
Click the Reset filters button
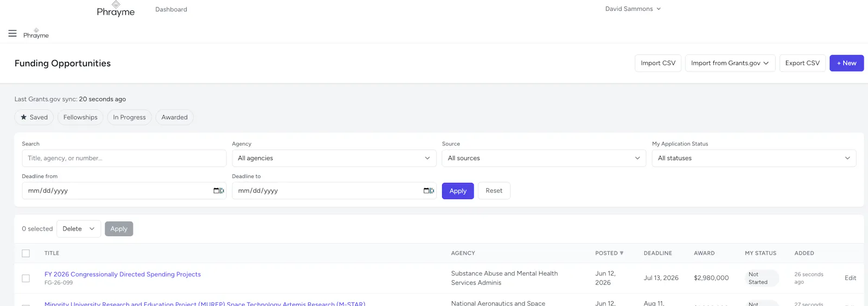494,191
